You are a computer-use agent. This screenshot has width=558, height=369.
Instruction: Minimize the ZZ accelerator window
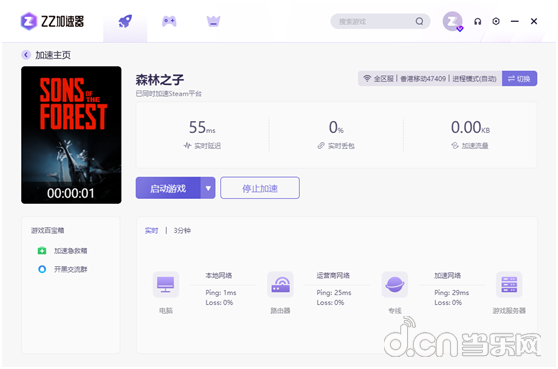tap(515, 21)
